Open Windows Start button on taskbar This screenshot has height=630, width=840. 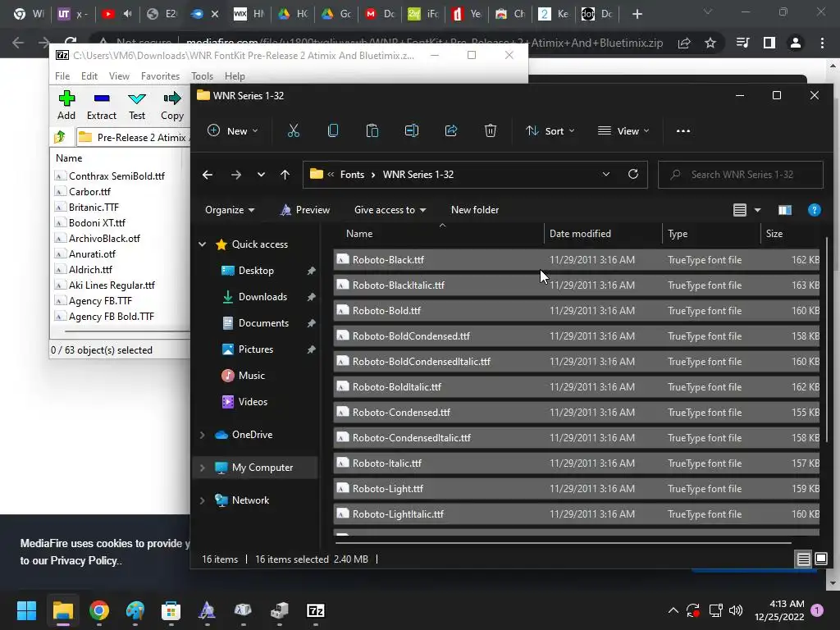click(26, 610)
